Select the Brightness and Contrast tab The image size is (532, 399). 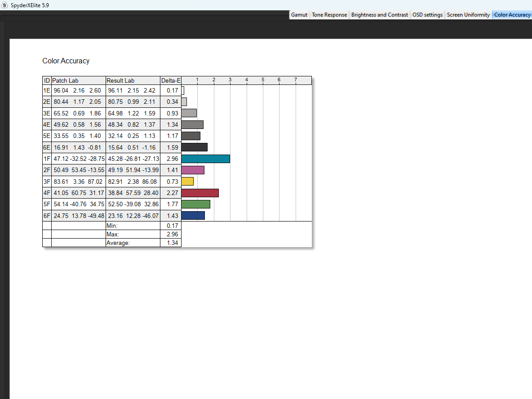pos(380,15)
